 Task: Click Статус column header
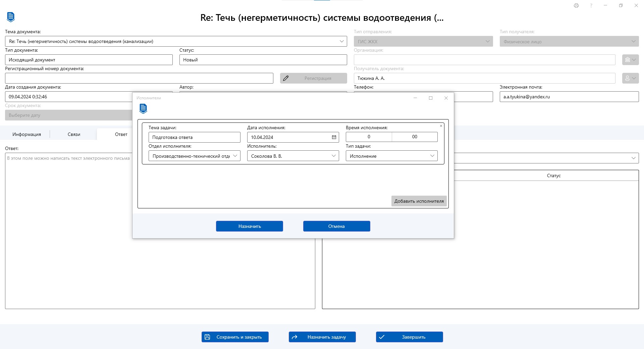click(554, 176)
